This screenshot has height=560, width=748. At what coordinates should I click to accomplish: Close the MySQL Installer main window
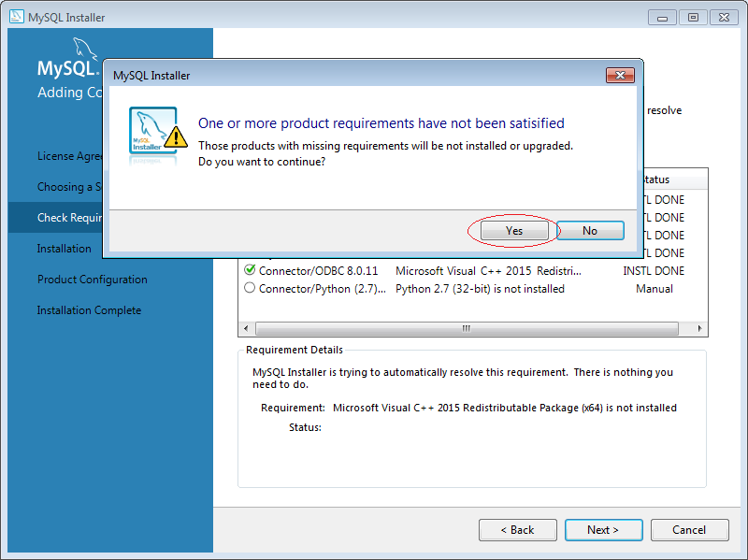pos(724,18)
